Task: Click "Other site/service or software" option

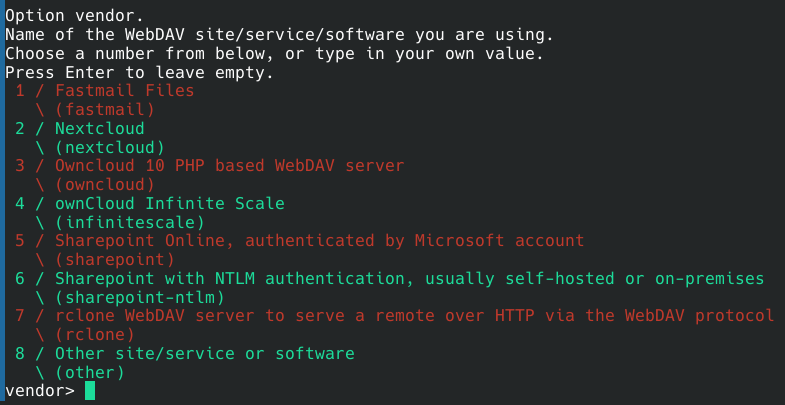Action: click(x=204, y=354)
